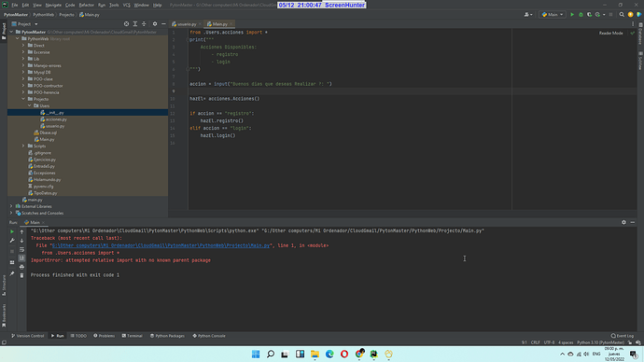644x362 pixels.
Task: Toggle scroll to end in Run console
Action: click(x=21, y=258)
